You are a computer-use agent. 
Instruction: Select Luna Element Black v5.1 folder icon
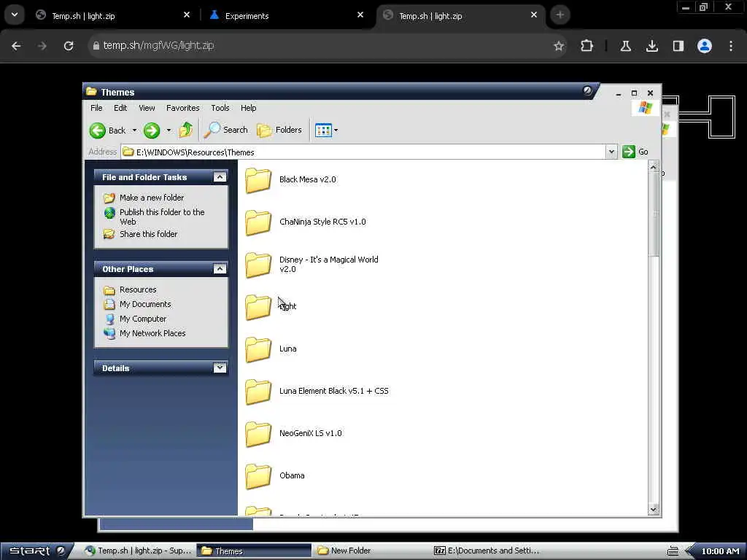(258, 392)
